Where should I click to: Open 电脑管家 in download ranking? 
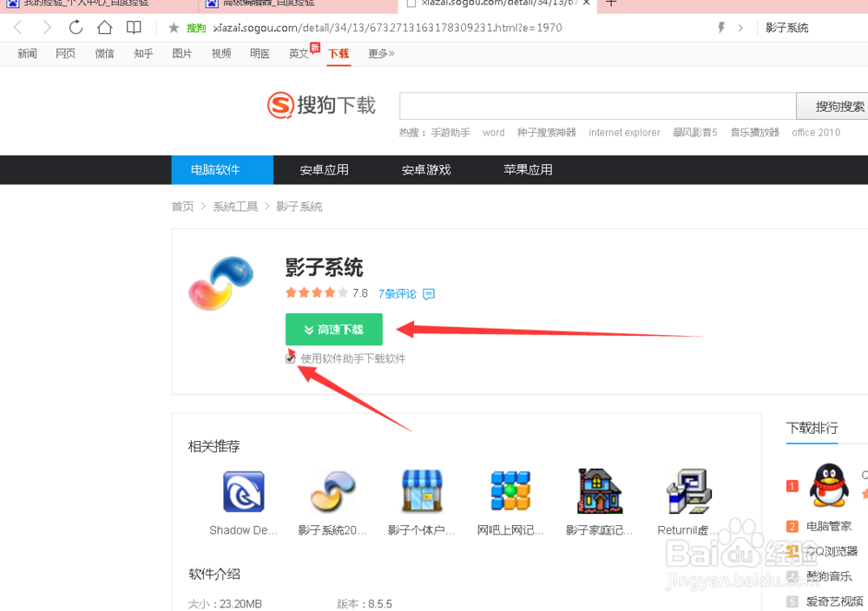pyautogui.click(x=829, y=526)
